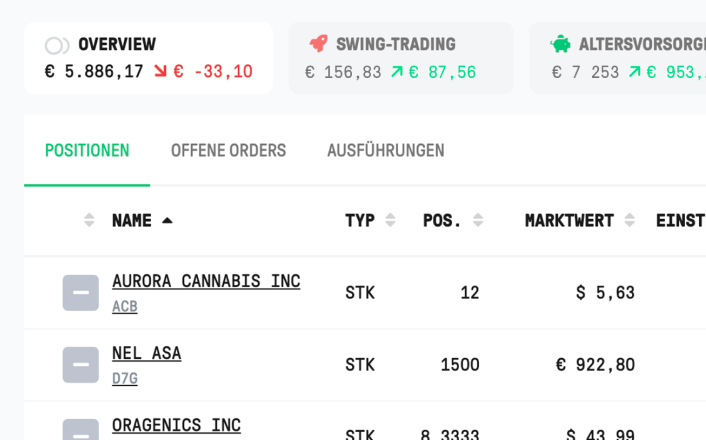Select the Swing-Trading portfolio card
Screen dimensions: 706x440
(401, 58)
